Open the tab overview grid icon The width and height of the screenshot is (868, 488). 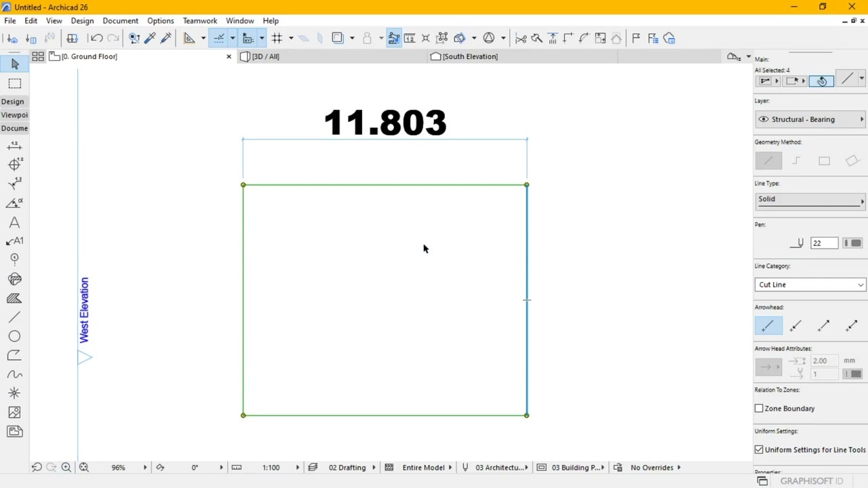[38, 56]
